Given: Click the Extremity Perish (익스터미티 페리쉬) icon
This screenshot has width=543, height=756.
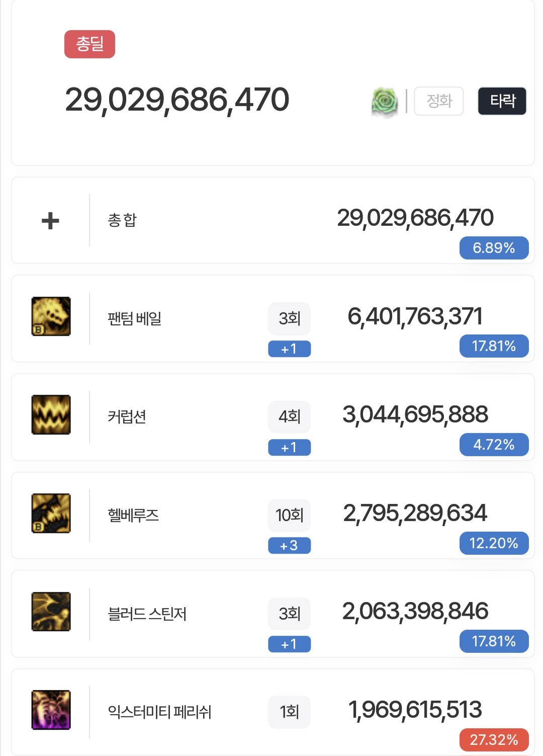Looking at the screenshot, I should (51, 710).
